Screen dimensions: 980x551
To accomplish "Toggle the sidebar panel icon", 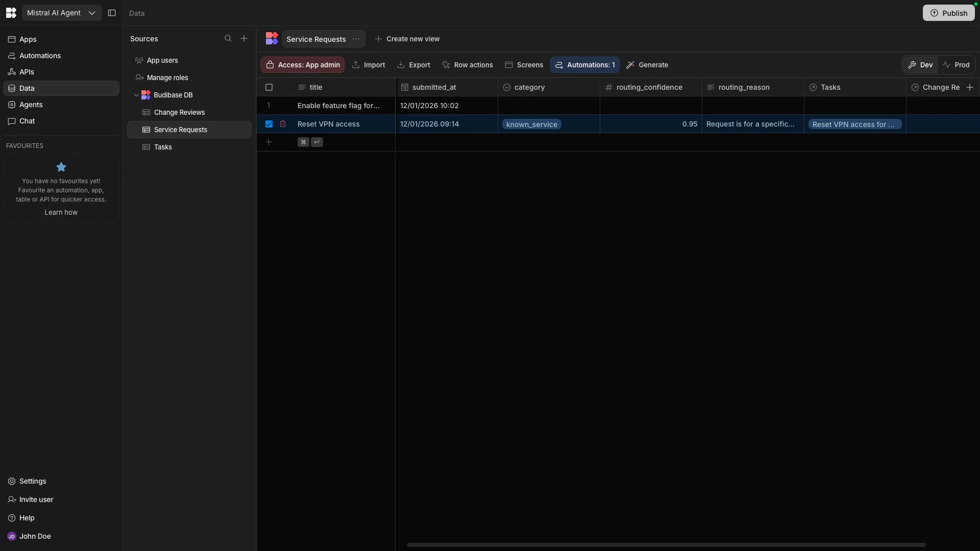I will [x=112, y=13].
